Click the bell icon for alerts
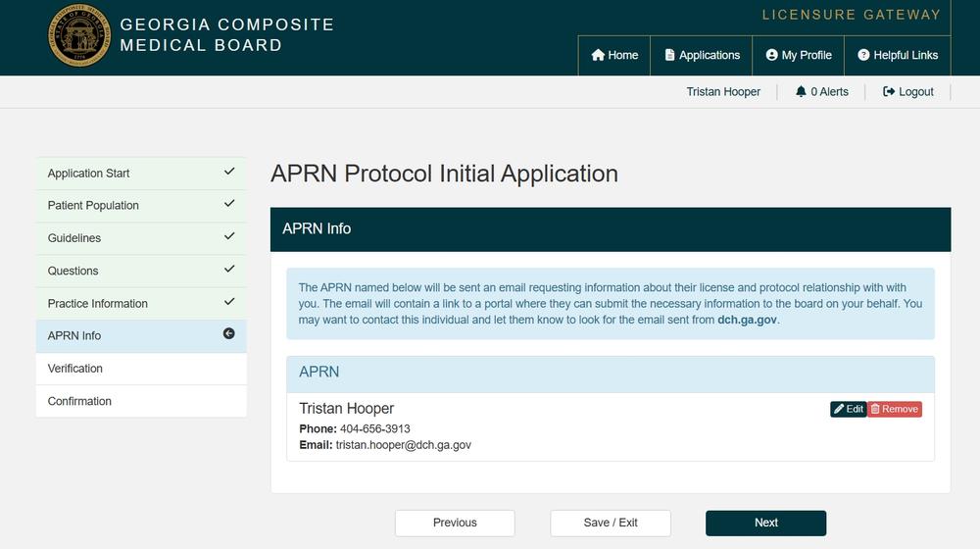The image size is (980, 549). [x=801, y=91]
